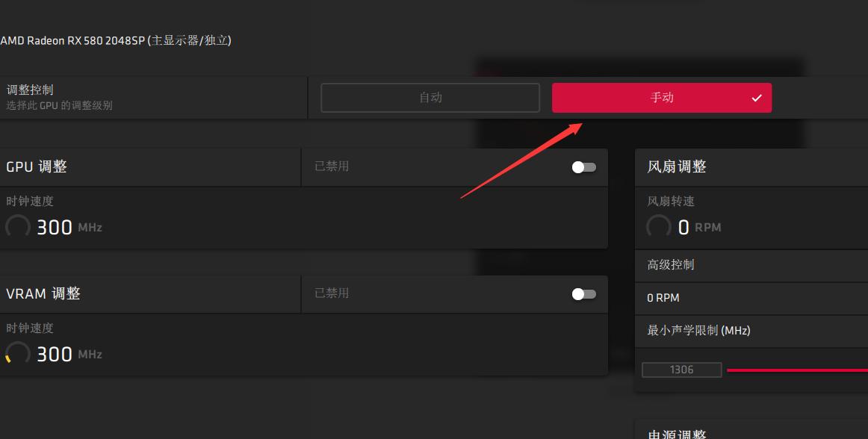
Task: Click the fan speed gauge icon
Action: (659, 227)
